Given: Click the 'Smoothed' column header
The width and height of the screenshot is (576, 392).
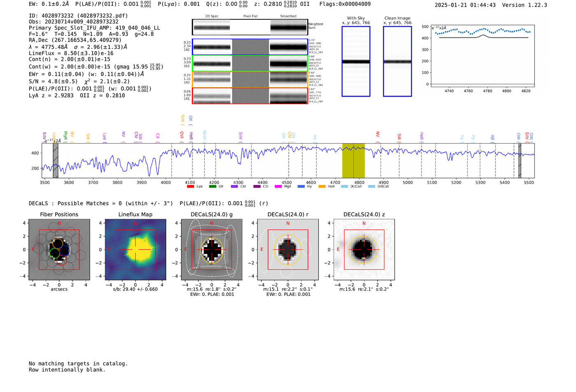Looking at the screenshot, I should pyautogui.click(x=288, y=16).
